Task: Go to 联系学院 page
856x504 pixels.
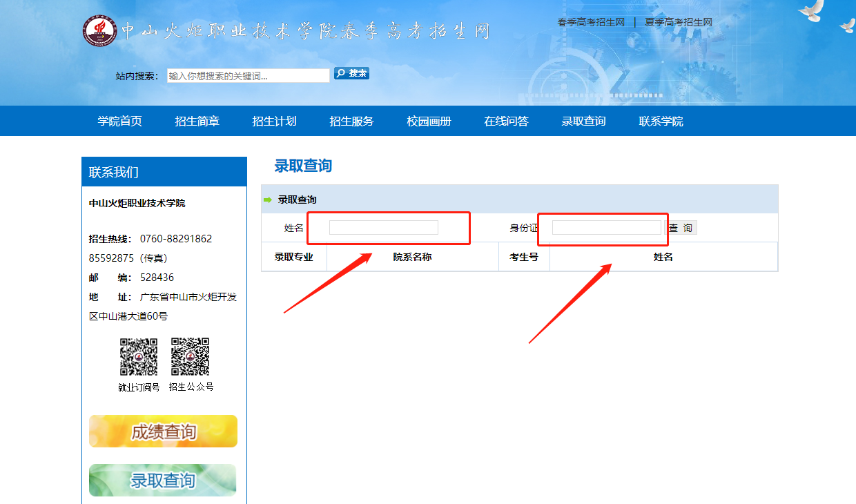Action: pos(661,122)
